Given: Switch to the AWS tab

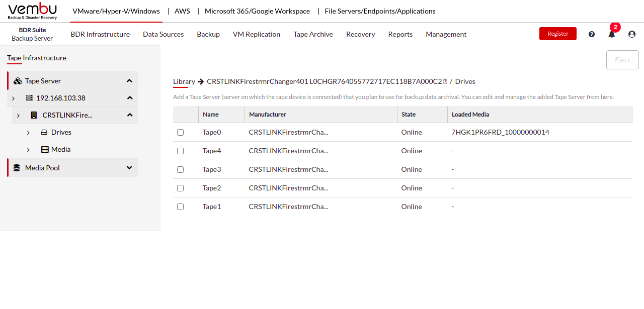Looking at the screenshot, I should (x=182, y=11).
